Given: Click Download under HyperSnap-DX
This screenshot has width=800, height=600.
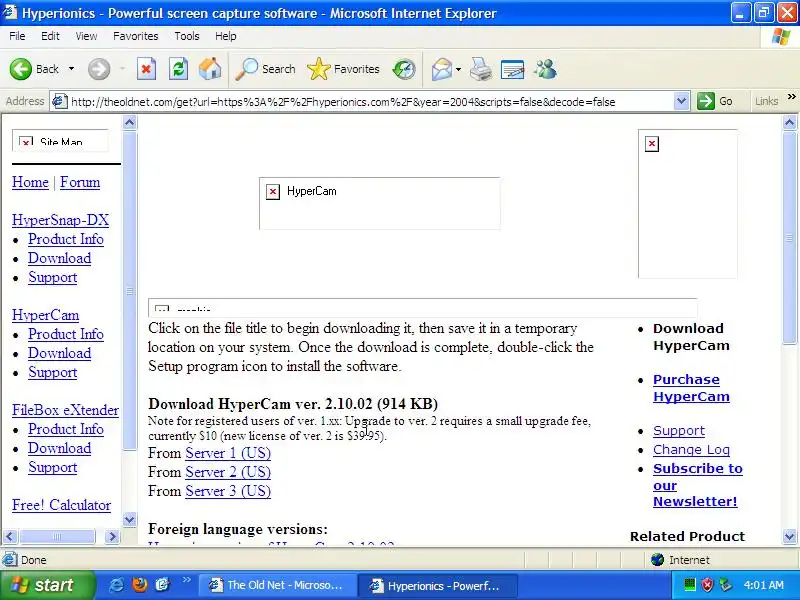Looking at the screenshot, I should tap(60, 258).
